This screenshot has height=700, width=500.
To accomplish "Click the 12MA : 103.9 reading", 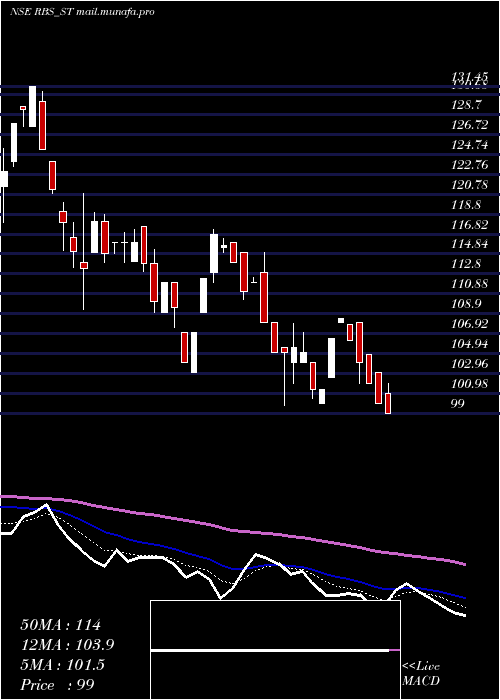I will 67,645.
